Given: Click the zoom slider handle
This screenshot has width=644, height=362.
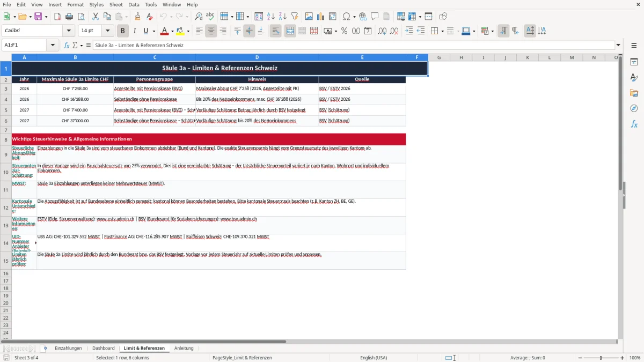Looking at the screenshot, I should click(x=601, y=358).
